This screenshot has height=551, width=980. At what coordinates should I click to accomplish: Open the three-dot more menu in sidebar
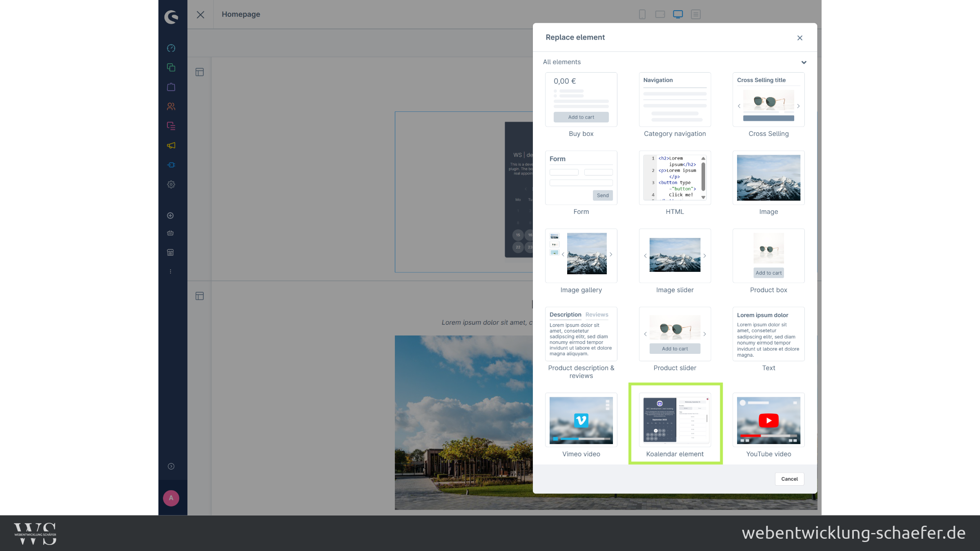[170, 271]
